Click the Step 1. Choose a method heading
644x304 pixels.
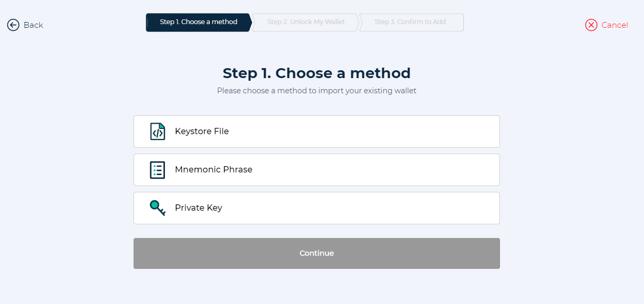(317, 73)
